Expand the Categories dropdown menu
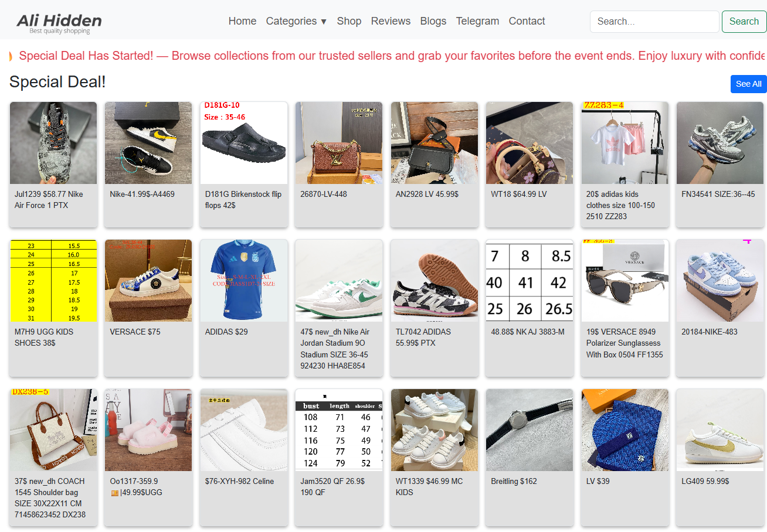Screen dimensions: 767x532 click(296, 21)
